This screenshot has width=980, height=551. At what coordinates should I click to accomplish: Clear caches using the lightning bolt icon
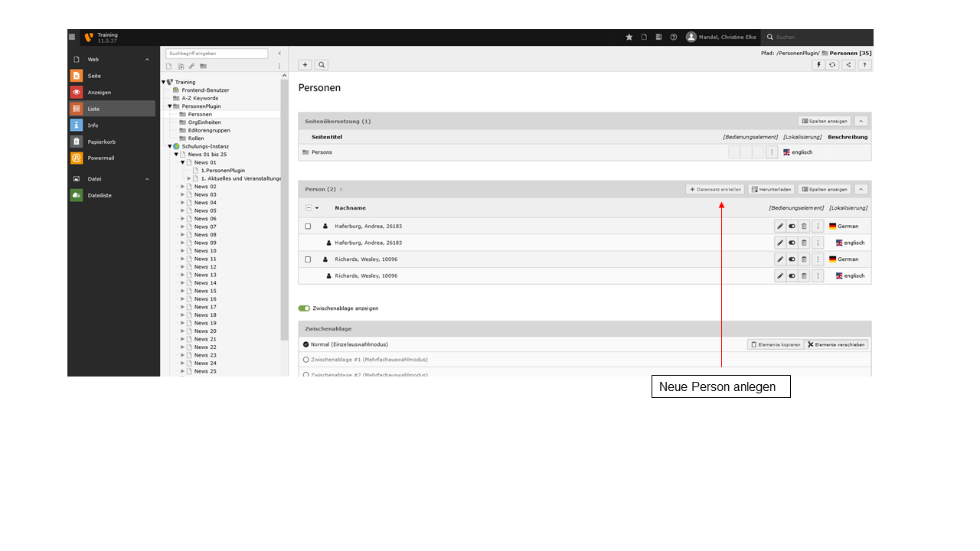click(x=818, y=65)
